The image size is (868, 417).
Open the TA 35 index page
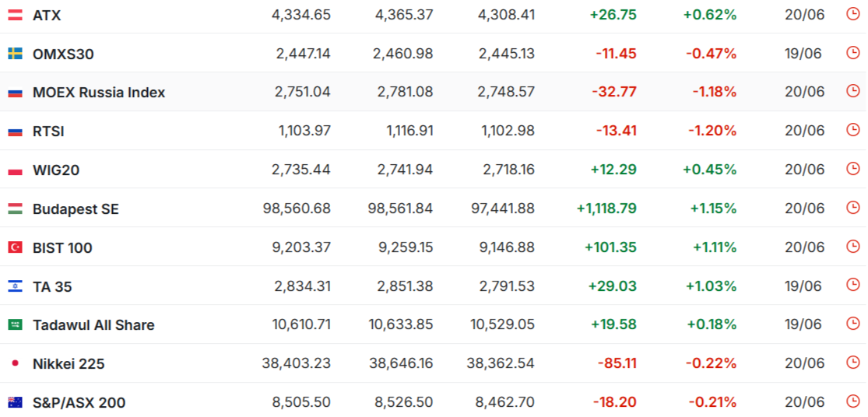pos(52,286)
